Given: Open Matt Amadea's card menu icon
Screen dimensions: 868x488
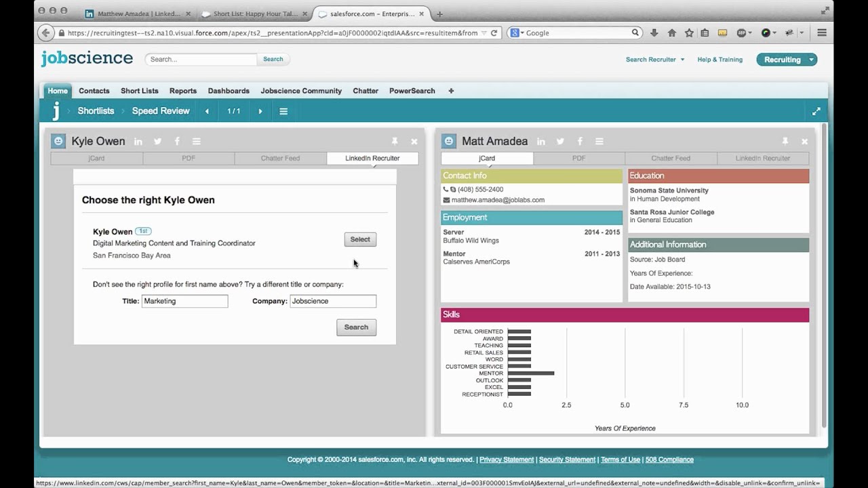Looking at the screenshot, I should pos(599,141).
